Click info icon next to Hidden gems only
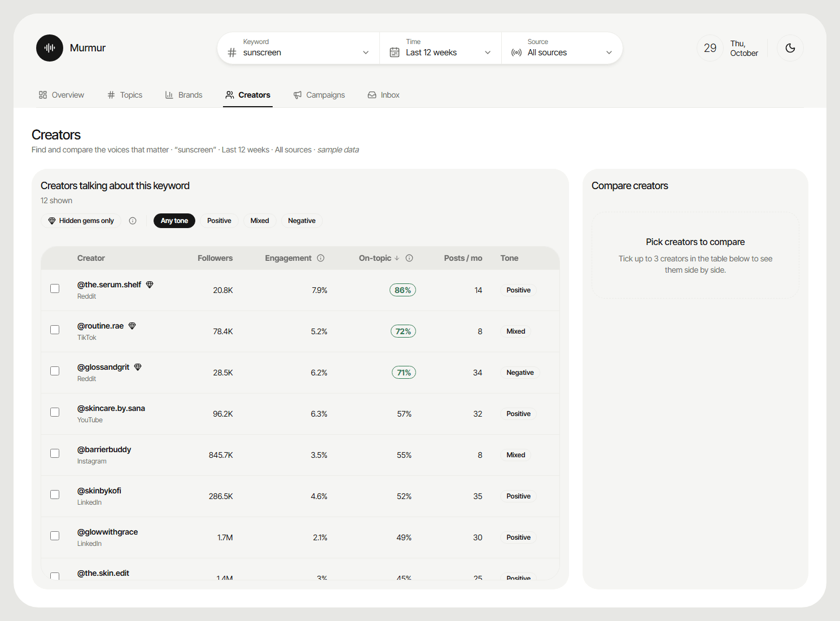The height and width of the screenshot is (621, 840). (x=133, y=221)
